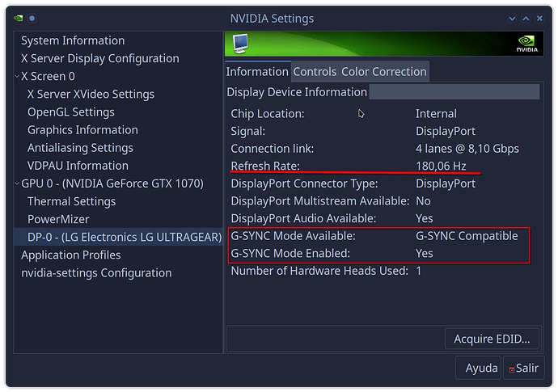Click DisplayPort Multistream Available label

click(320, 201)
